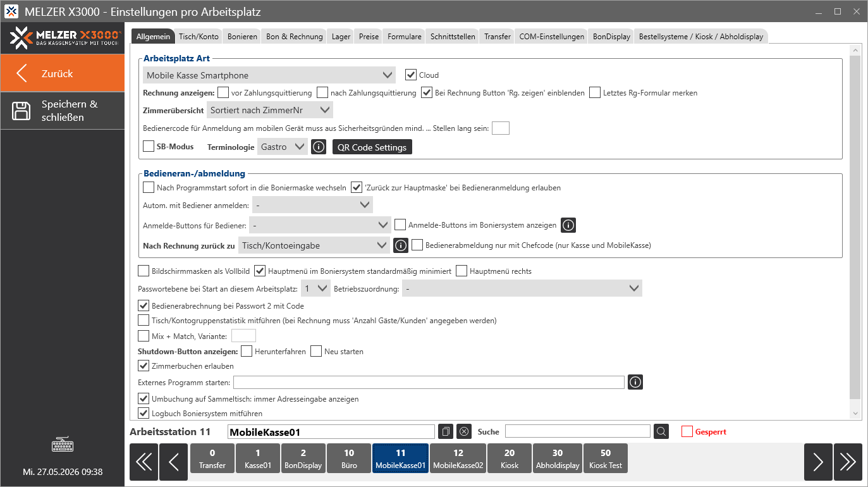
Task: Open 'Anmelde-Buttons für Bediener' dropdown
Action: point(321,225)
